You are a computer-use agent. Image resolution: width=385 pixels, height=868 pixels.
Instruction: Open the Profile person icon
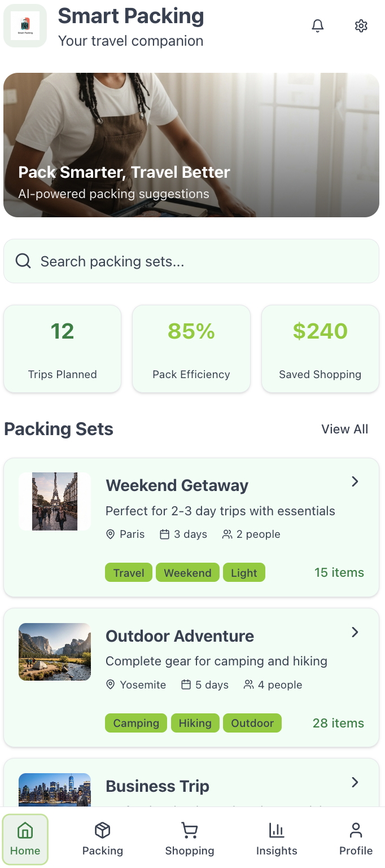[356, 830]
